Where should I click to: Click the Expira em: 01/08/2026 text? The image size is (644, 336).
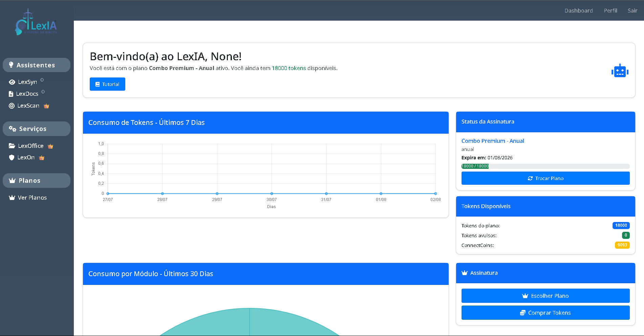pyautogui.click(x=487, y=158)
